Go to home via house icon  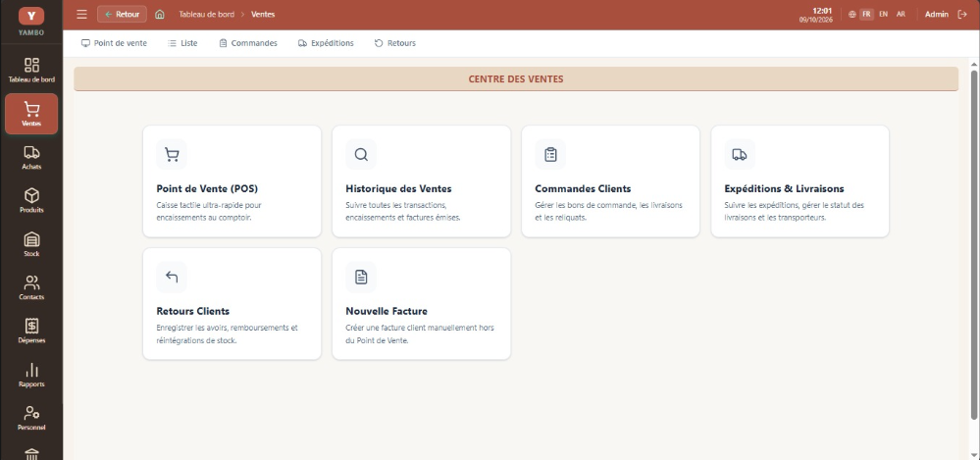click(159, 15)
